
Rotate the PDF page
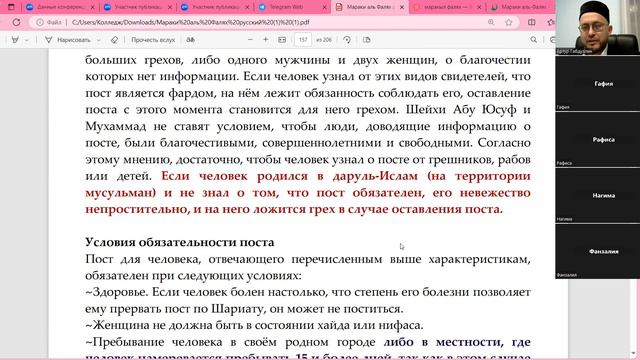347,40
